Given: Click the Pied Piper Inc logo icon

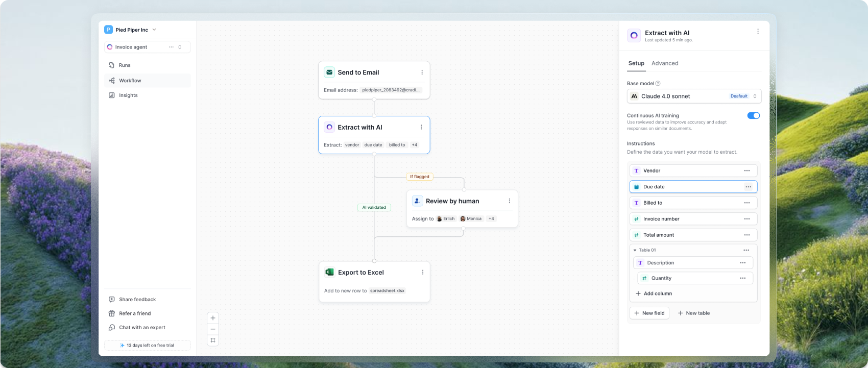Looking at the screenshot, I should (x=108, y=30).
